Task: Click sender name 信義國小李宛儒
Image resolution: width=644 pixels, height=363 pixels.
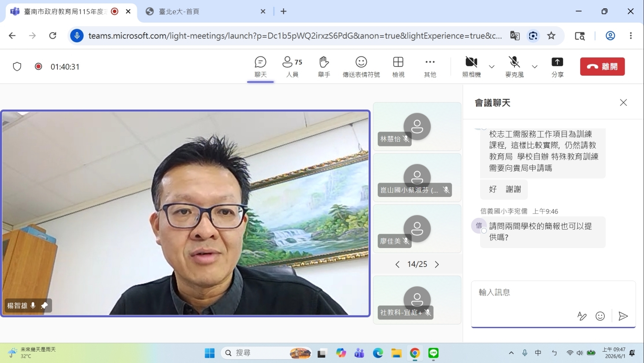Action: click(x=504, y=211)
